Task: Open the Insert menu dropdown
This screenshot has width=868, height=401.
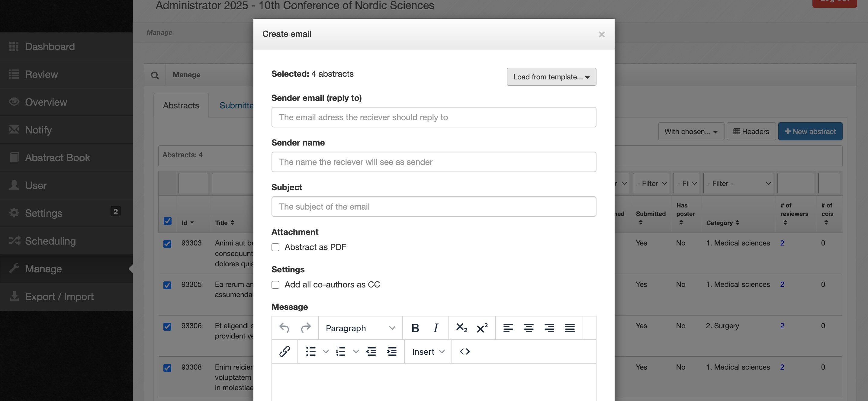Action: [x=428, y=351]
